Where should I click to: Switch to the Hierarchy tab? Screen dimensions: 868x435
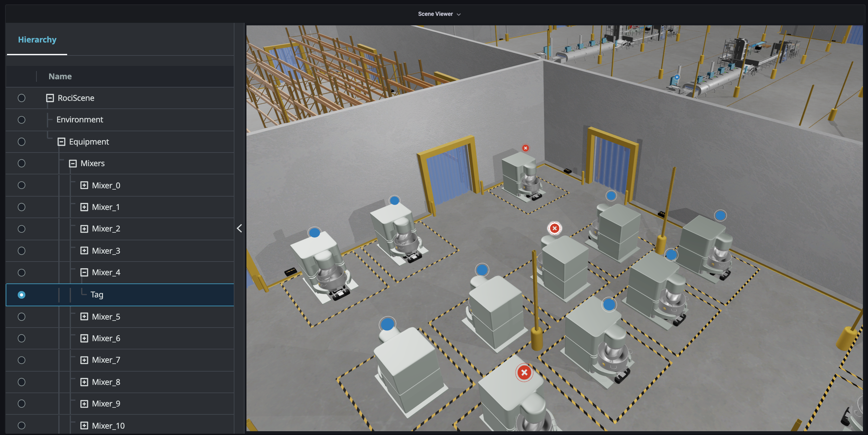pos(37,40)
